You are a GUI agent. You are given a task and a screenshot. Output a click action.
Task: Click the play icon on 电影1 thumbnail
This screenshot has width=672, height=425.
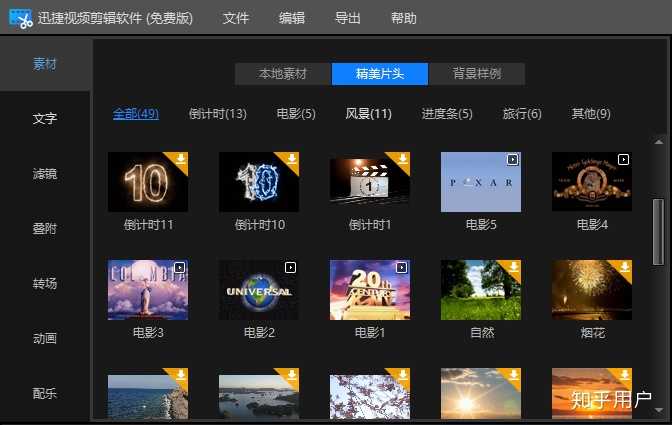(401, 268)
